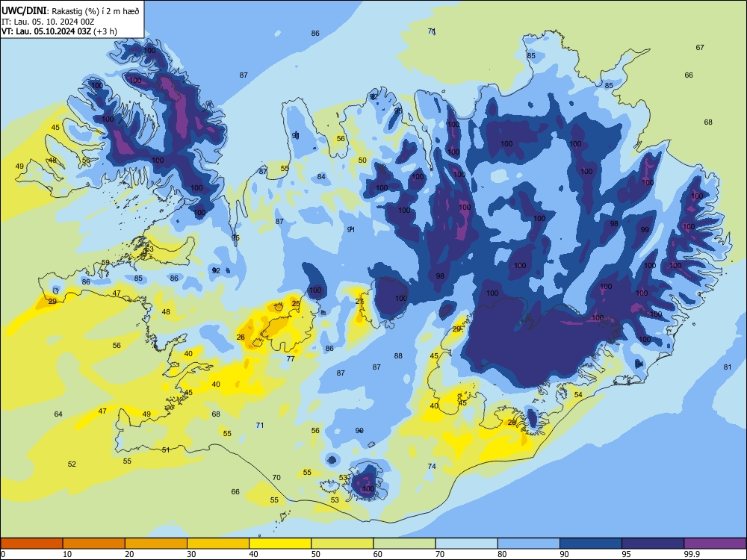Select the bright yellow 40–50 legend swatch
This screenshot has width=747, height=560.
pos(280,544)
